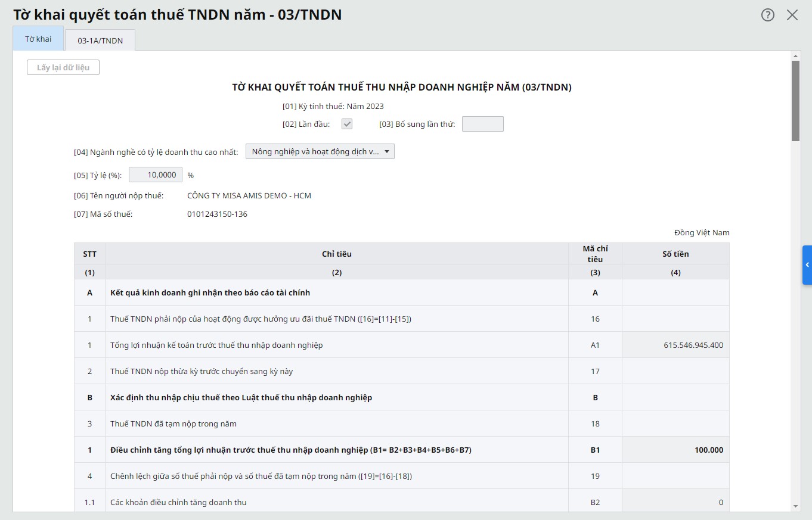Click the Chỉ tiêu column header

click(337, 254)
